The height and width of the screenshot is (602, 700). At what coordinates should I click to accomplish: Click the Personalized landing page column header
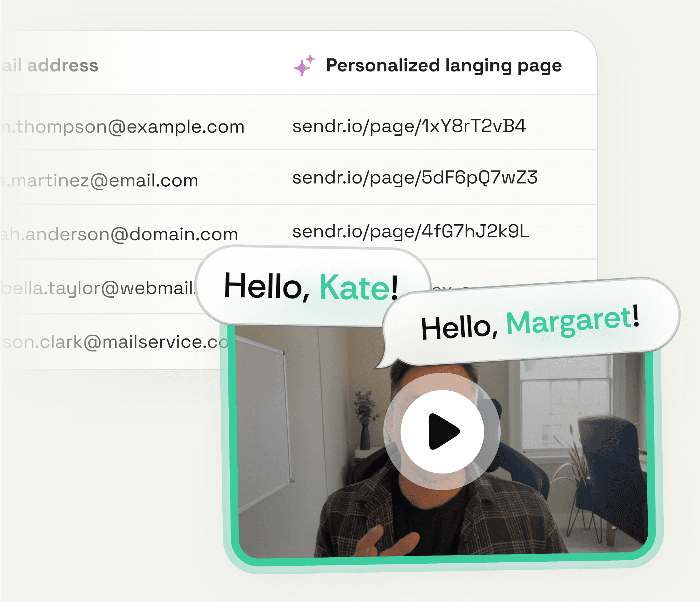coord(444,65)
